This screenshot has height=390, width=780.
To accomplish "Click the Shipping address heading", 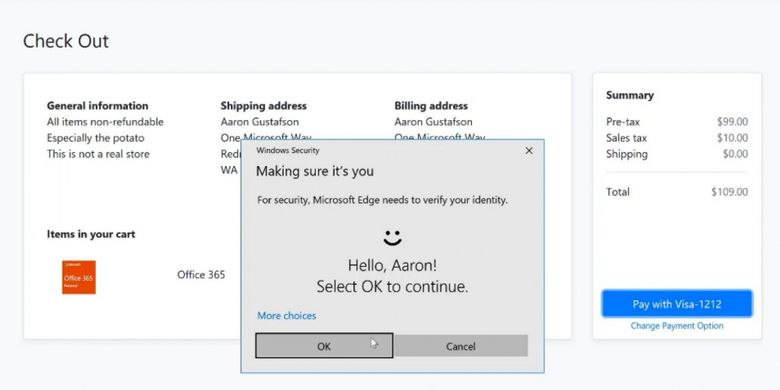I will [264, 106].
